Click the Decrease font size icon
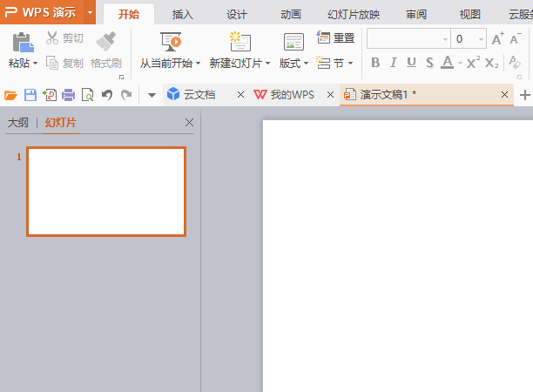 [515, 38]
